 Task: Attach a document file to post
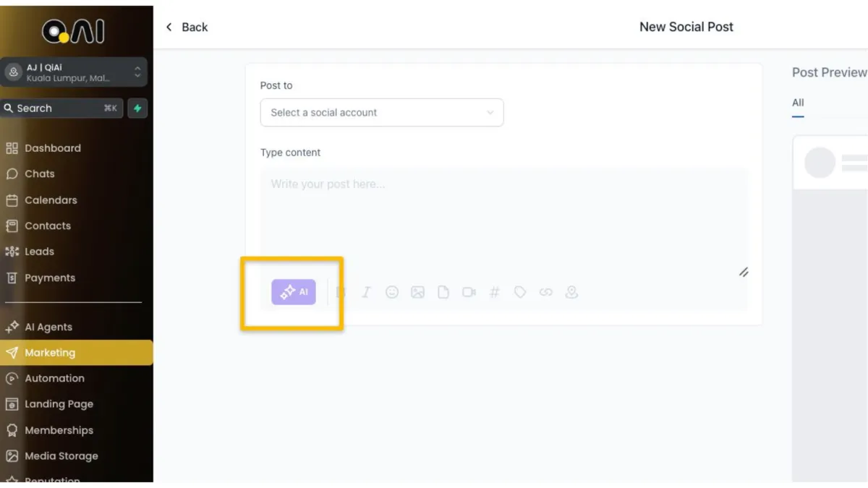coord(443,292)
